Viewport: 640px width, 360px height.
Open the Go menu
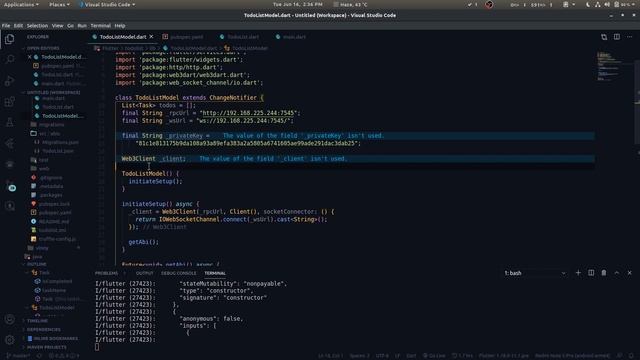point(70,26)
